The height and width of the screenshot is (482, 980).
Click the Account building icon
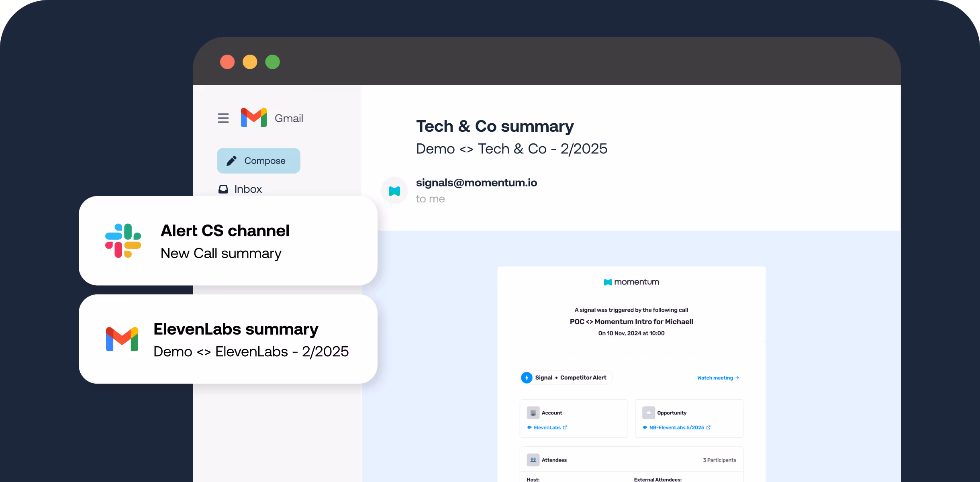533,413
